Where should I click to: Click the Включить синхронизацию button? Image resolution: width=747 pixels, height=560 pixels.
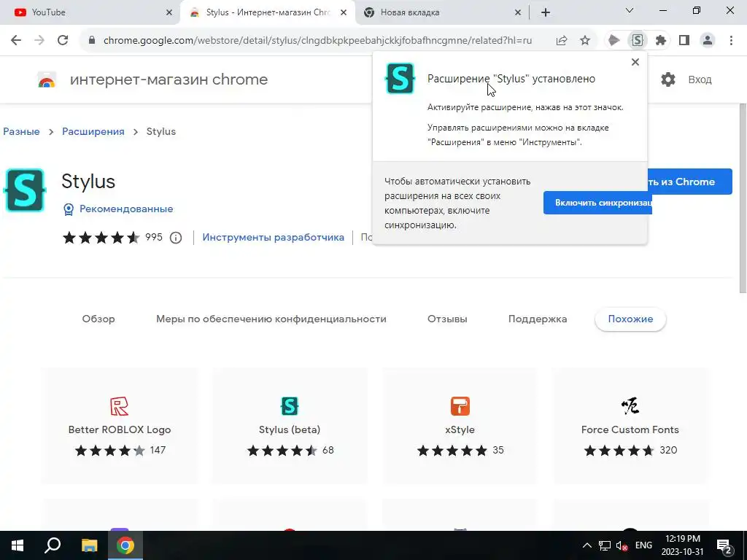(598, 203)
